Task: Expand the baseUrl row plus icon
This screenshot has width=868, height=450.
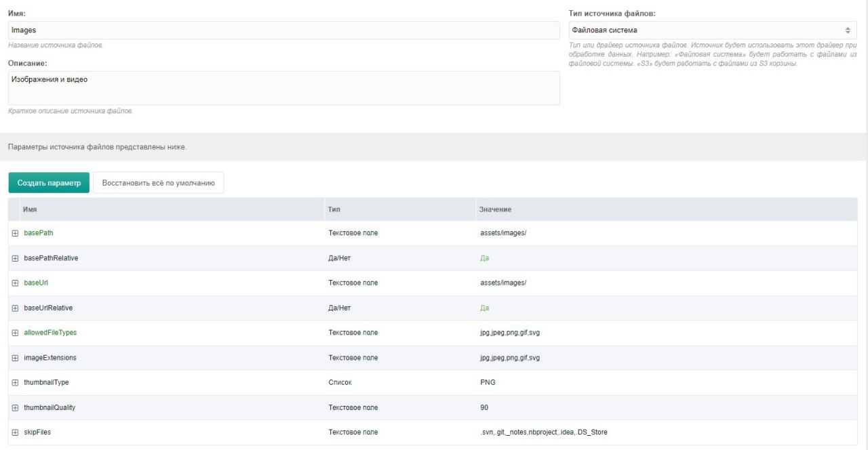Action: (x=15, y=283)
